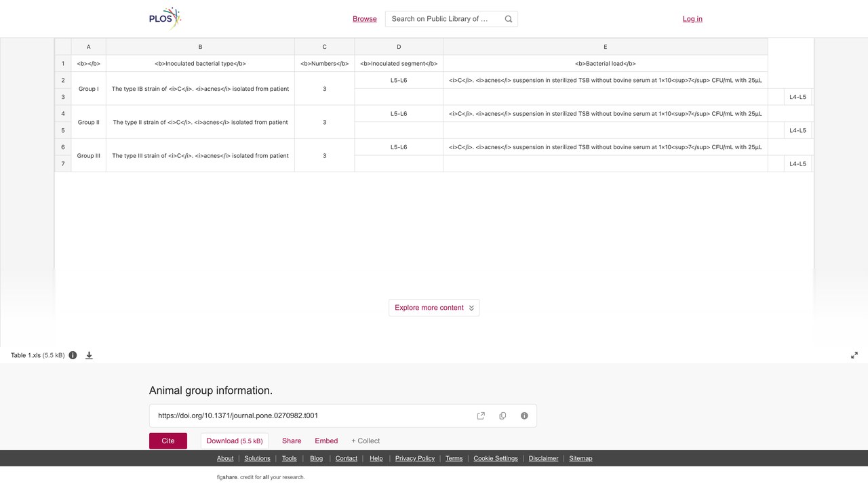Add item via Collect
The width and height of the screenshot is (868, 488).
[x=366, y=441]
